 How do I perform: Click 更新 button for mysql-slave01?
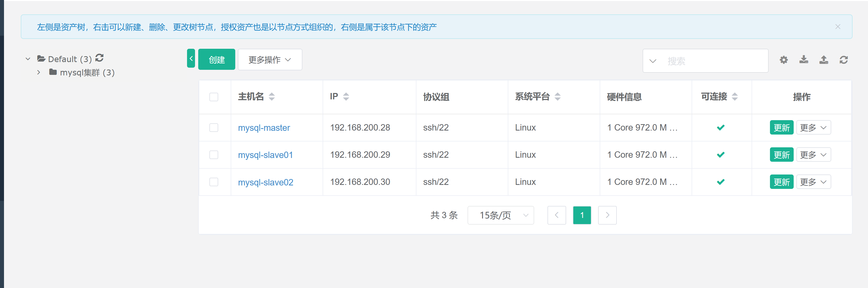click(781, 155)
